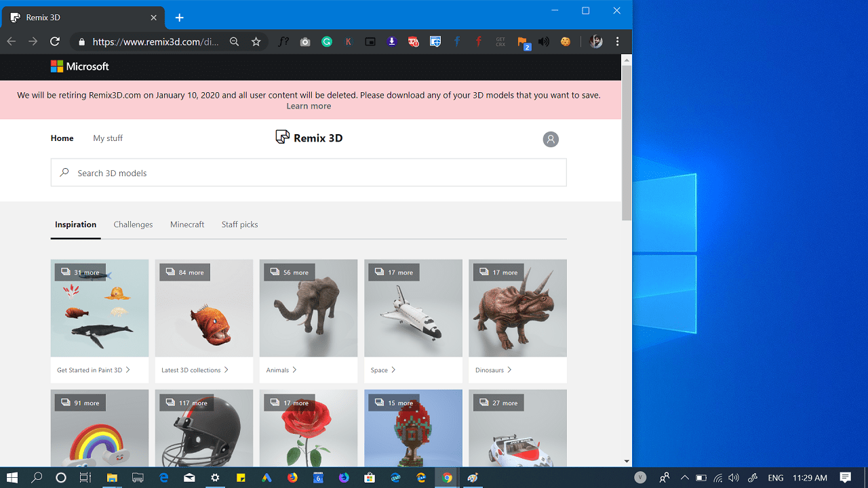Image resolution: width=868 pixels, height=488 pixels.
Task: Open the red rose thumbnail
Action: 309,428
